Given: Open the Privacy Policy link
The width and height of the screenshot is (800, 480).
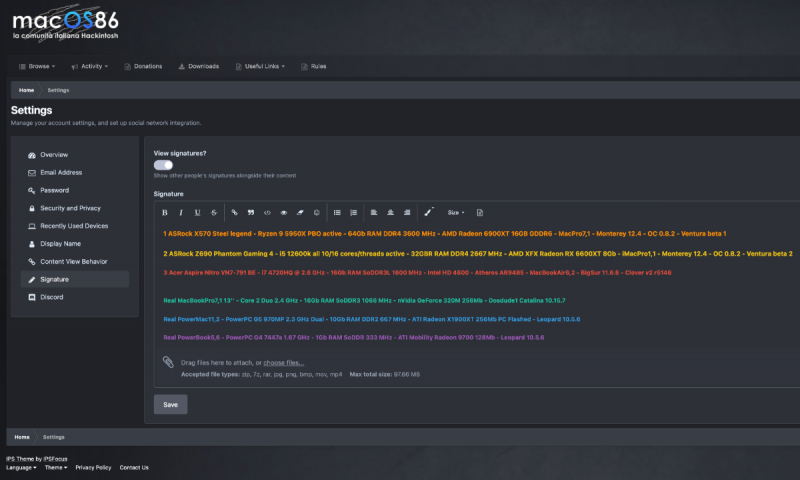Looking at the screenshot, I should [x=93, y=468].
